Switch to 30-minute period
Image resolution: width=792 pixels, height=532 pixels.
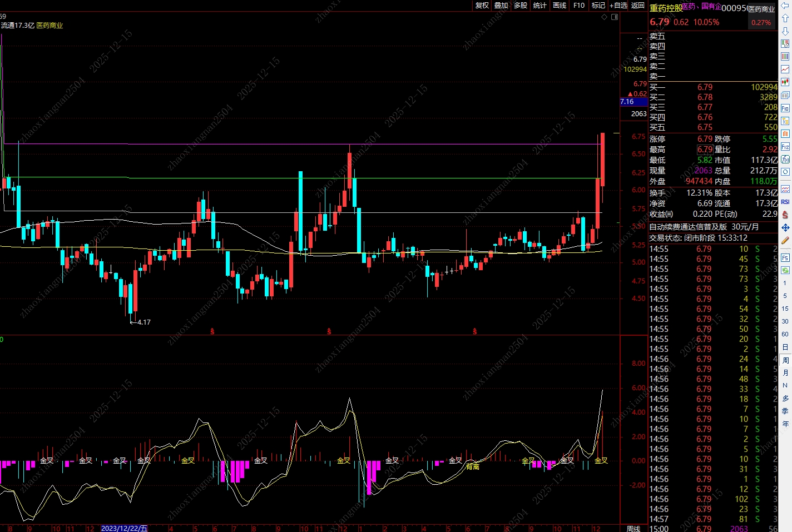click(x=785, y=321)
